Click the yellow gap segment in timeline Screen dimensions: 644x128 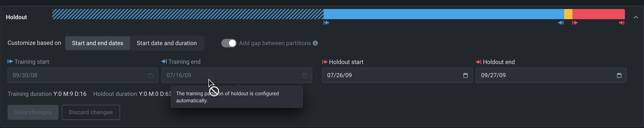[568, 14]
